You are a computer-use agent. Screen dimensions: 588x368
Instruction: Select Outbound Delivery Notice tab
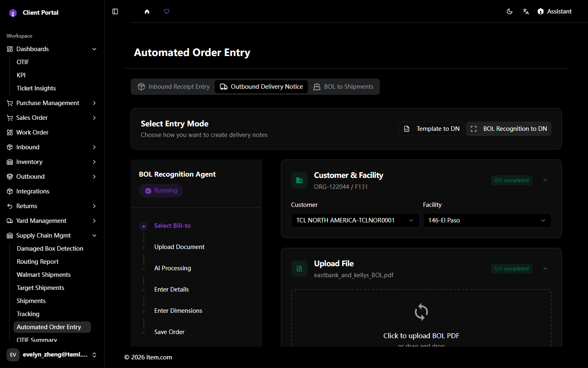(x=261, y=87)
